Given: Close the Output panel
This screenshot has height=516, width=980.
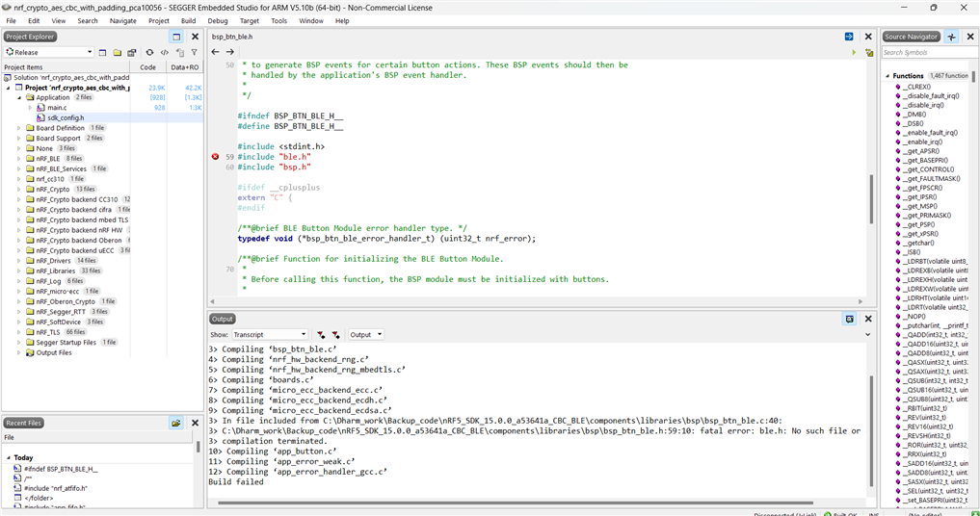Looking at the screenshot, I should coord(868,320).
